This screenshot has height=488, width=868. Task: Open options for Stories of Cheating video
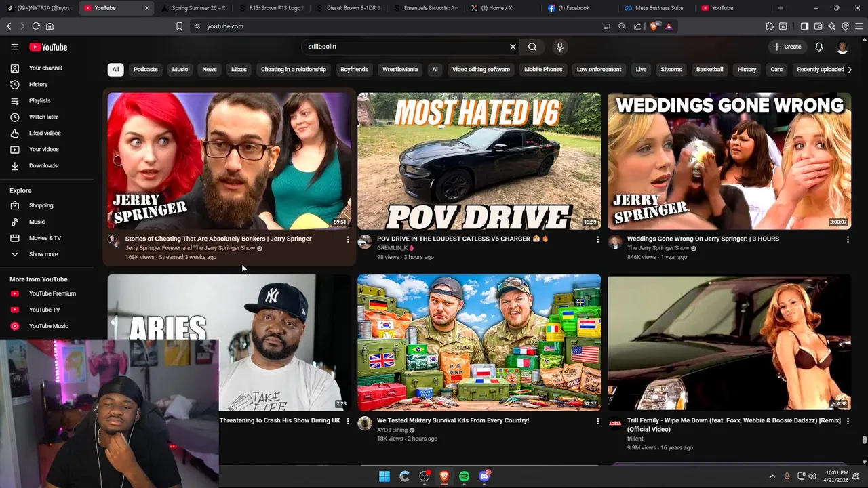348,239
